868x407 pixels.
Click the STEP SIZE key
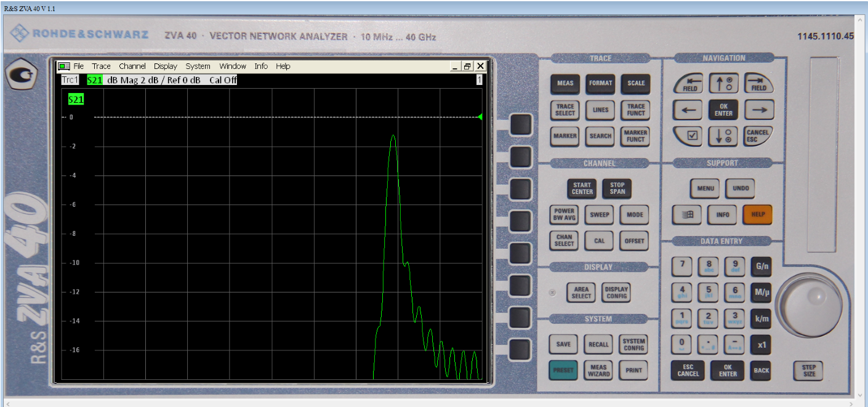[x=809, y=371]
